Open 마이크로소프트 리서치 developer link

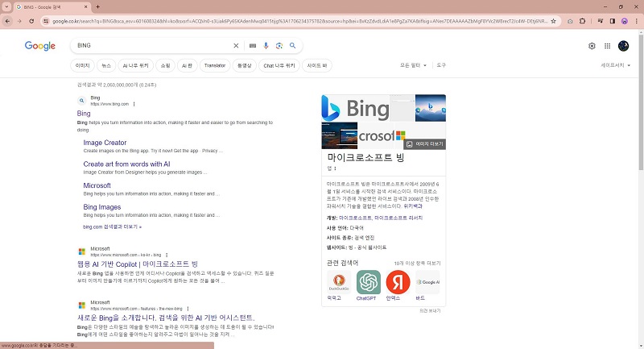coord(398,218)
